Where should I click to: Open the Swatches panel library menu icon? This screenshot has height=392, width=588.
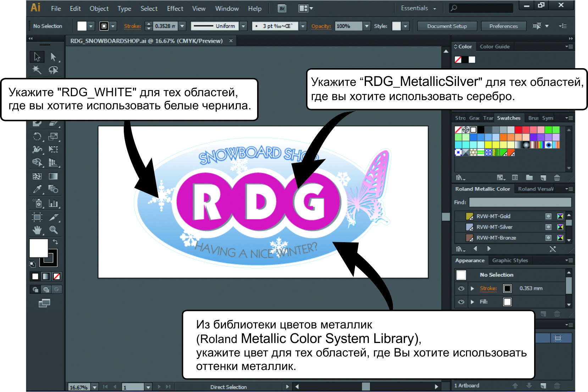click(461, 178)
